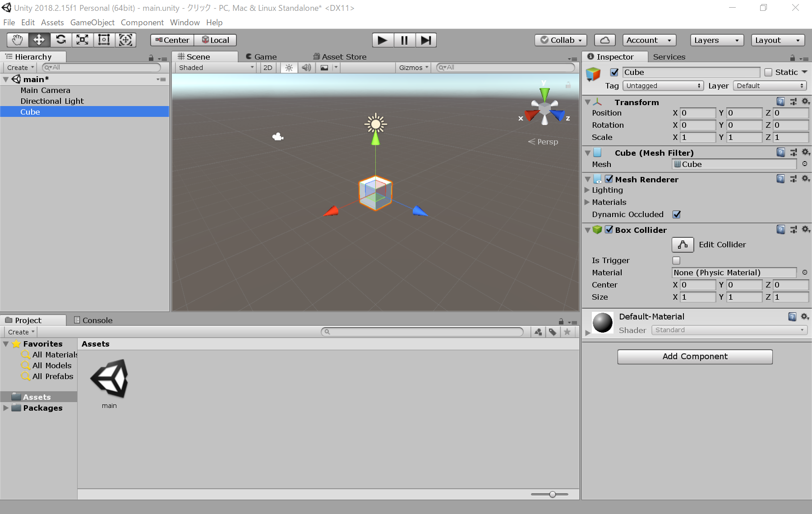Viewport: 812px width, 514px height.
Task: Toggle the Static checkbox
Action: click(x=768, y=72)
